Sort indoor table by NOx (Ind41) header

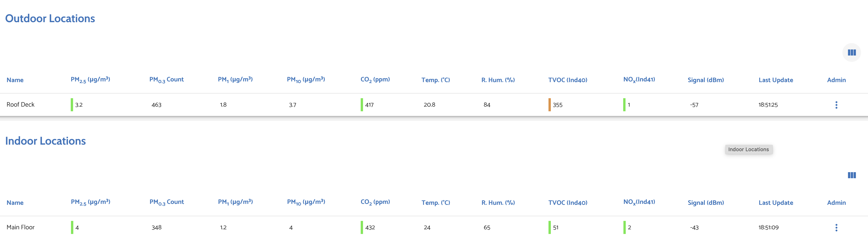coord(639,202)
